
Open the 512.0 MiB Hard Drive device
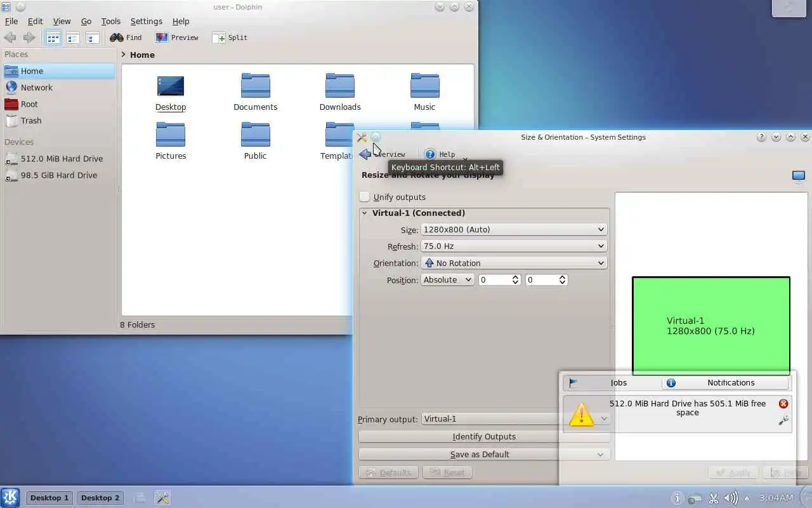(59, 159)
